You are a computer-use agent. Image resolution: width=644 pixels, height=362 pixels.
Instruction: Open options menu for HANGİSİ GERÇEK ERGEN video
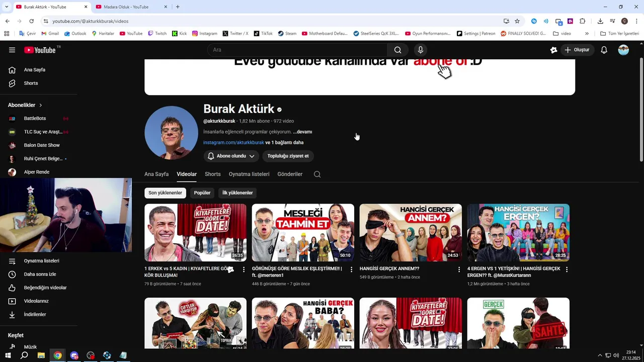[x=567, y=269]
